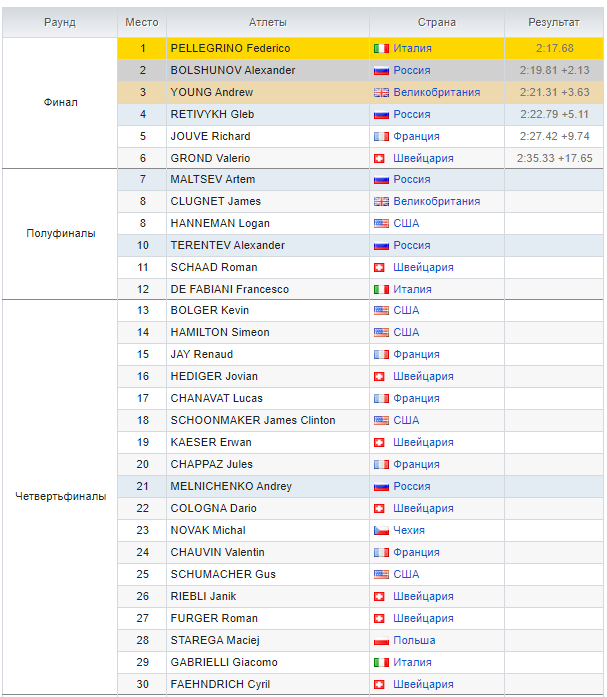Screen dimensions: 607x697
Task: Click the Polish flag in STAREGA Maciej's row
Action: (380, 640)
